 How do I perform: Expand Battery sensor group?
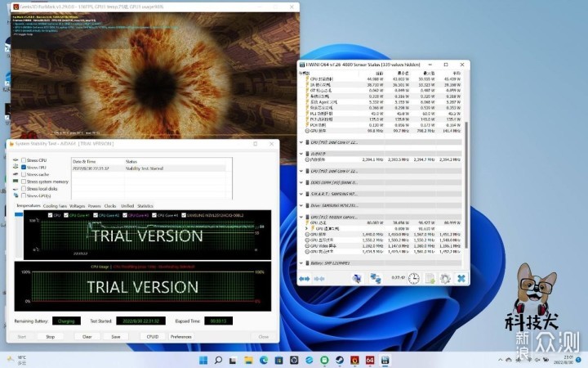(301, 263)
